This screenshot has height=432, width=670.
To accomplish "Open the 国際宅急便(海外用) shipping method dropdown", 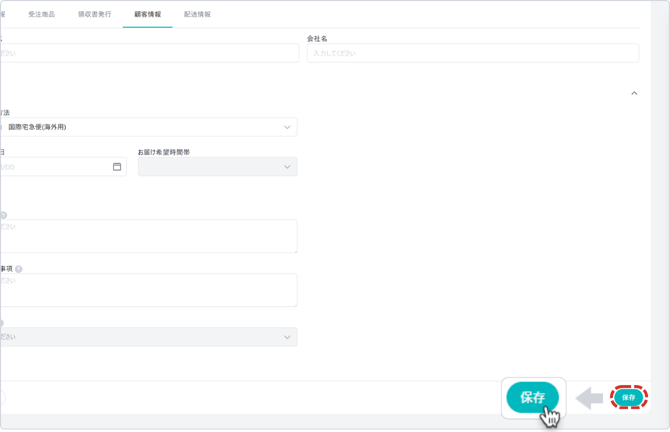I will point(148,127).
